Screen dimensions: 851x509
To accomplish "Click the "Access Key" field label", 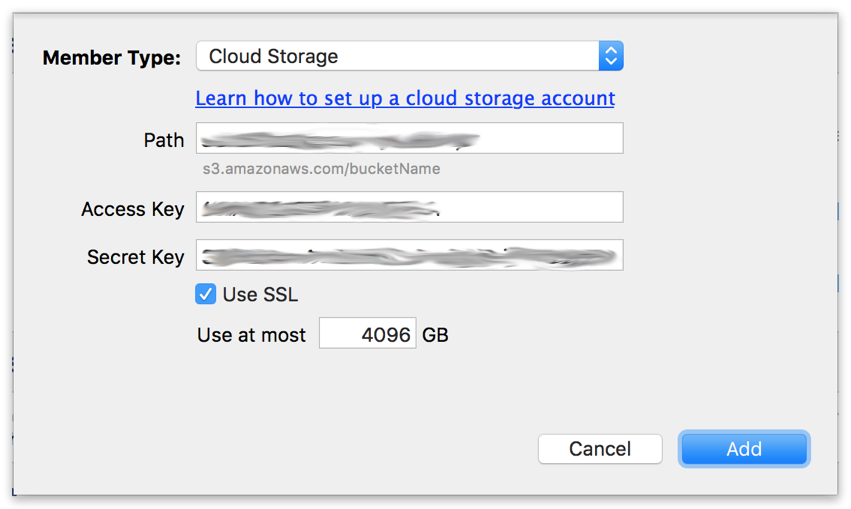I will coord(133,209).
